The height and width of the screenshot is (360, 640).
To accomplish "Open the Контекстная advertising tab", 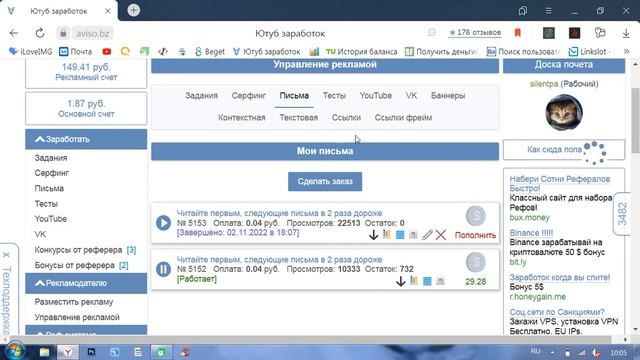I will pos(242,118).
